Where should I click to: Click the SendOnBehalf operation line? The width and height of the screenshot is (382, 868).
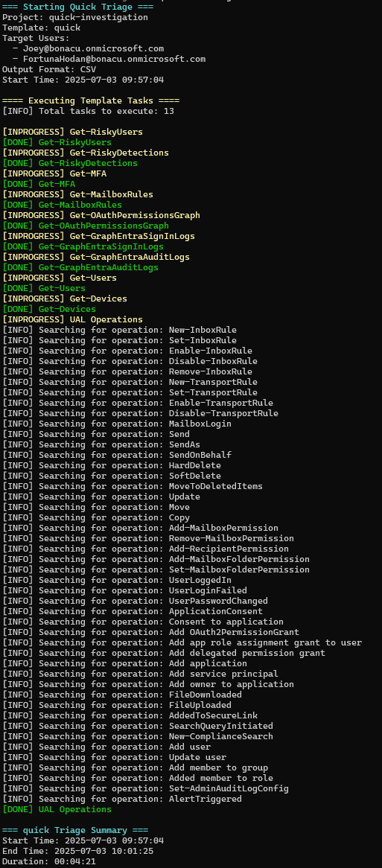tap(117, 456)
